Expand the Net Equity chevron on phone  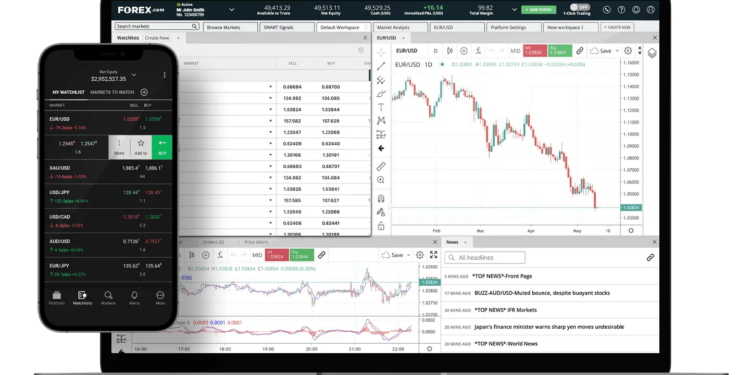pos(133,75)
